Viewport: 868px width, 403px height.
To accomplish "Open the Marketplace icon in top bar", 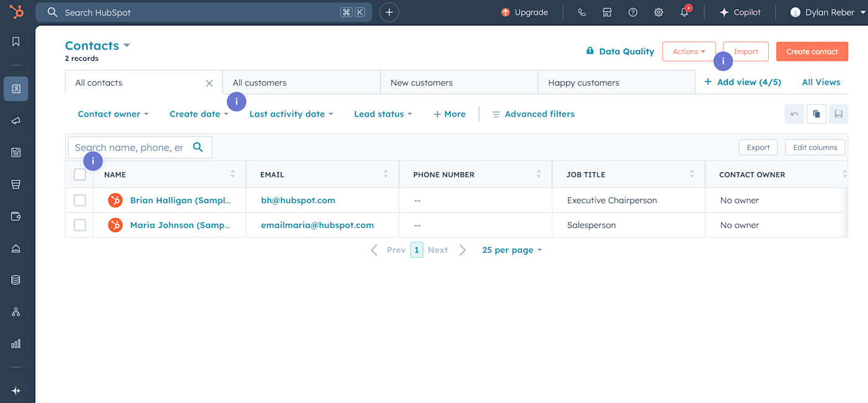I will pyautogui.click(x=607, y=12).
